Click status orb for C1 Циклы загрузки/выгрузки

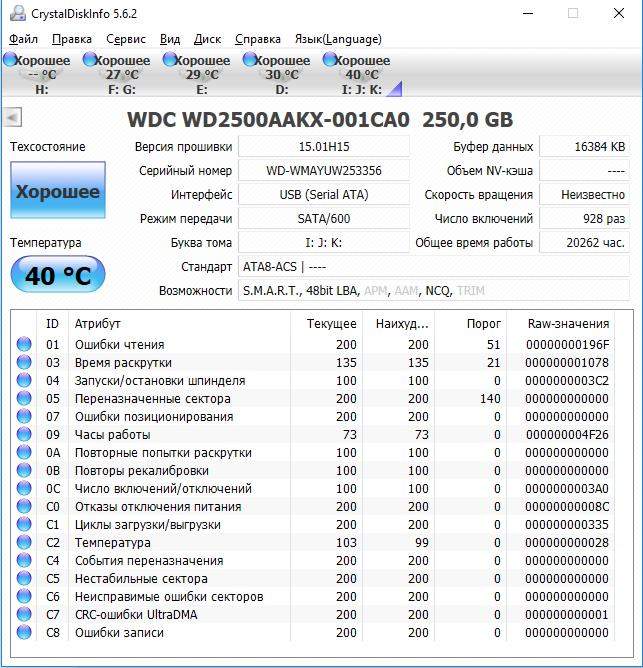click(x=24, y=524)
